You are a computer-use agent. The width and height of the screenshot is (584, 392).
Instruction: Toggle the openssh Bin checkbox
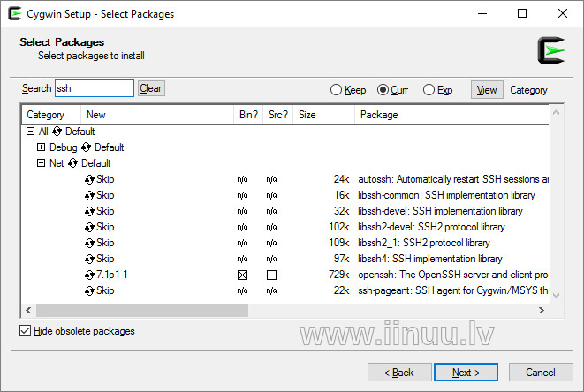pos(242,275)
